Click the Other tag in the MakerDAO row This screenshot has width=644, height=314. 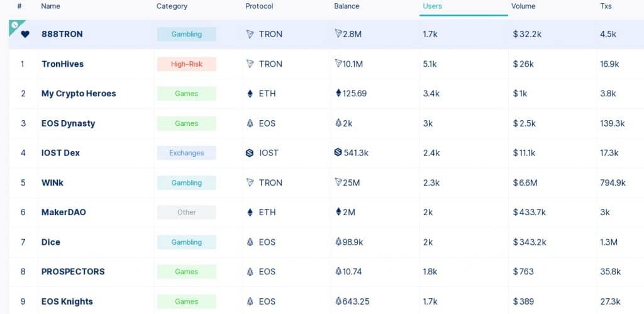tap(186, 213)
